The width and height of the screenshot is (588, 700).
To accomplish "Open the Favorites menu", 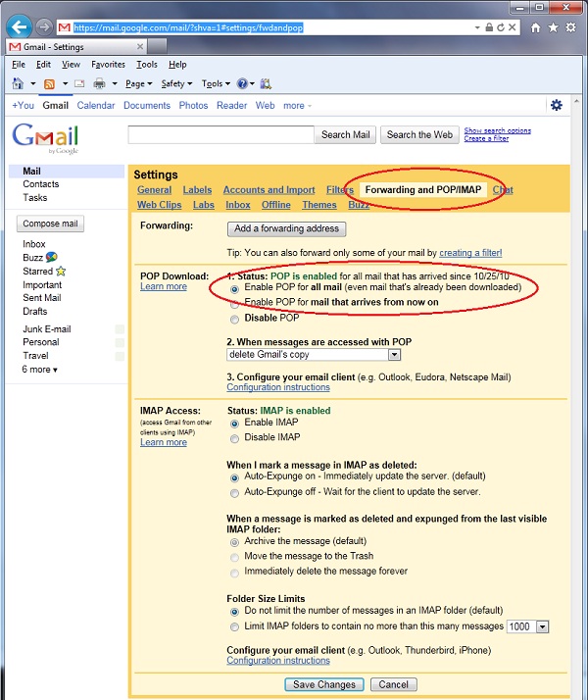I will click(x=108, y=65).
